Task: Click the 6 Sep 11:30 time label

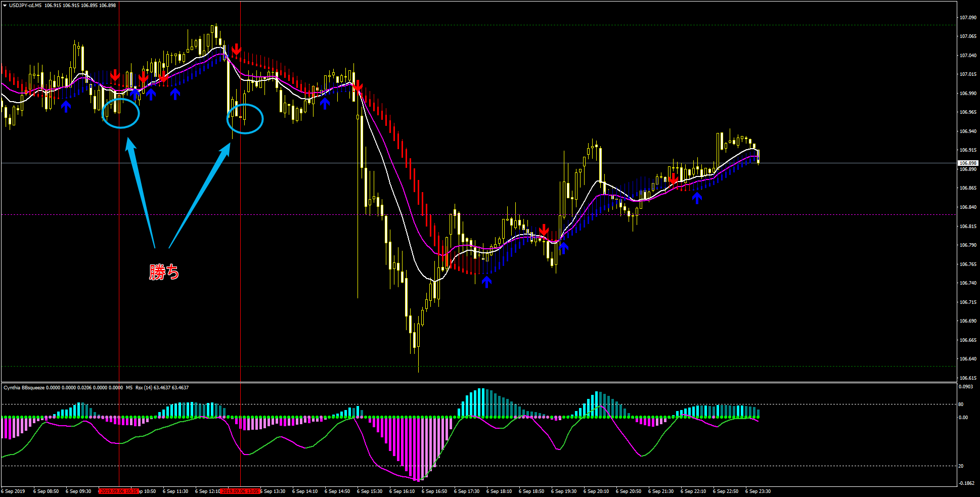Action: click(175, 491)
